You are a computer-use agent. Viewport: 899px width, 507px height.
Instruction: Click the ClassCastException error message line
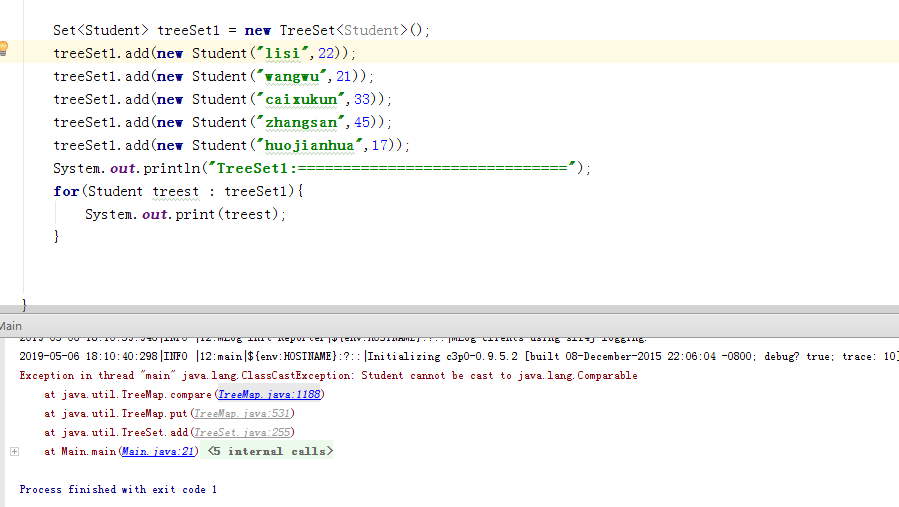pyautogui.click(x=329, y=376)
